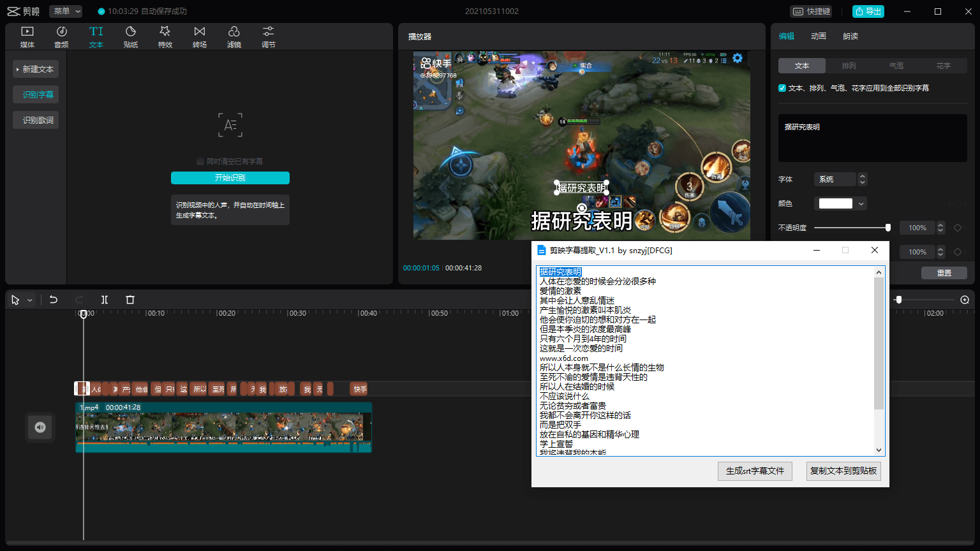This screenshot has width=980, height=551.
Task: Enable 同时清空已有字幕 checkbox
Action: (200, 161)
